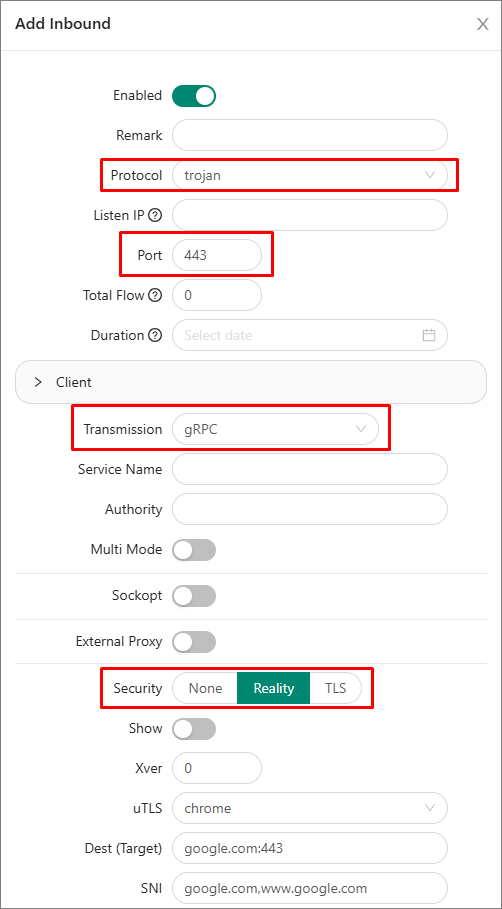This screenshot has width=502, height=909.
Task: Disable the Enabled switch
Action: (x=194, y=96)
